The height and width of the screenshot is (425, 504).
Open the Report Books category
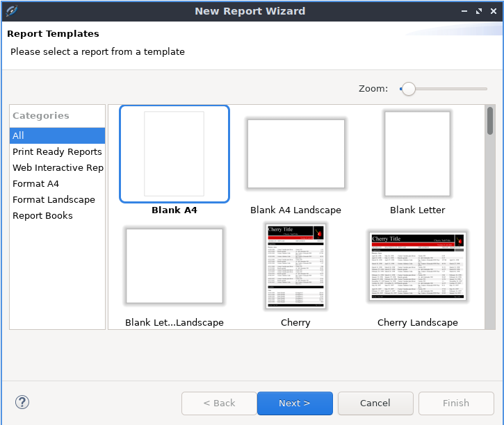pos(57,216)
